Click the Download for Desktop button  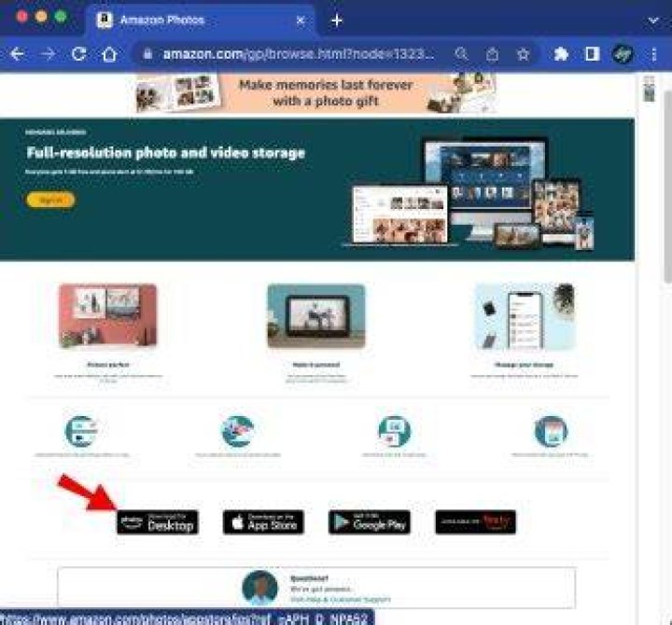pyautogui.click(x=158, y=522)
